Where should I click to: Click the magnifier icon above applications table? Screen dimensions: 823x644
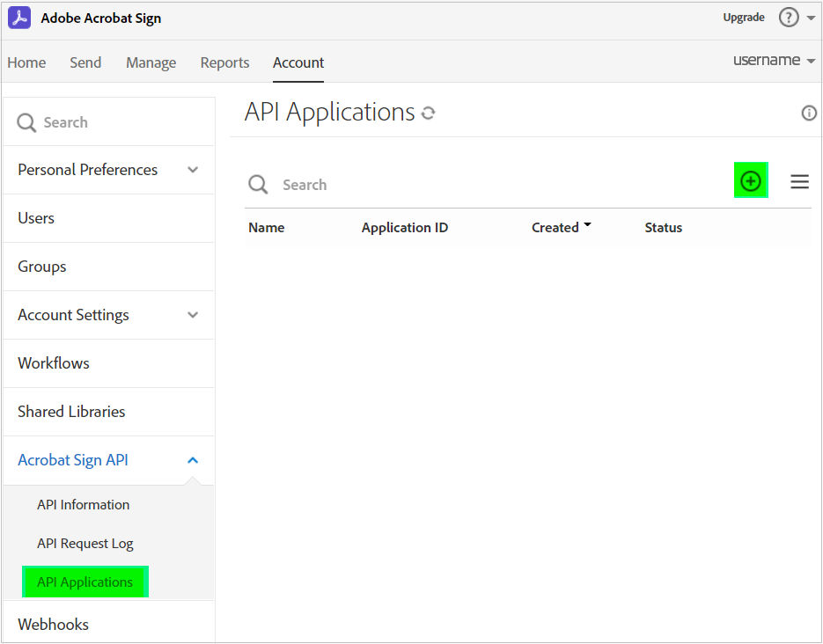pos(258,185)
